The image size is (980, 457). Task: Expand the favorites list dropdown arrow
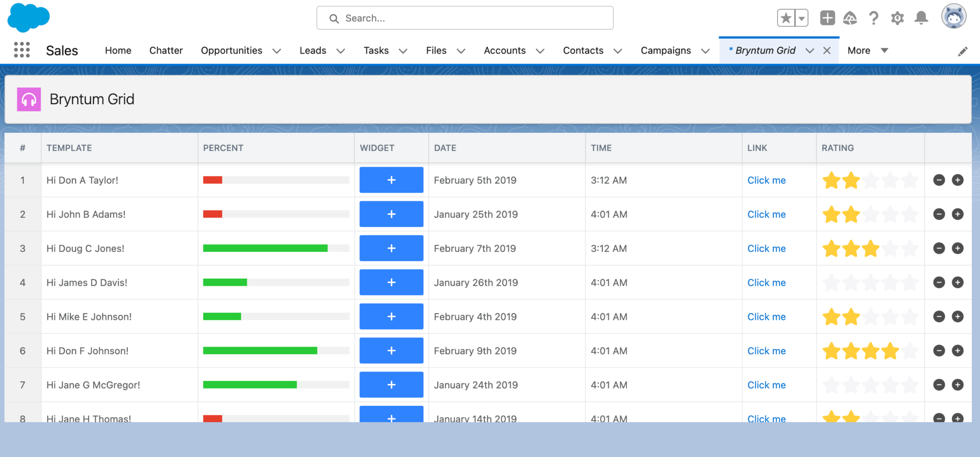802,18
